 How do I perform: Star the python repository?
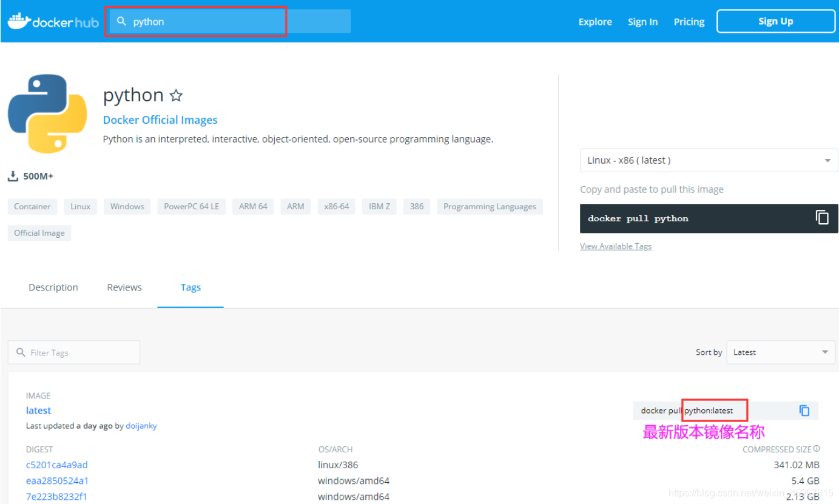click(176, 95)
